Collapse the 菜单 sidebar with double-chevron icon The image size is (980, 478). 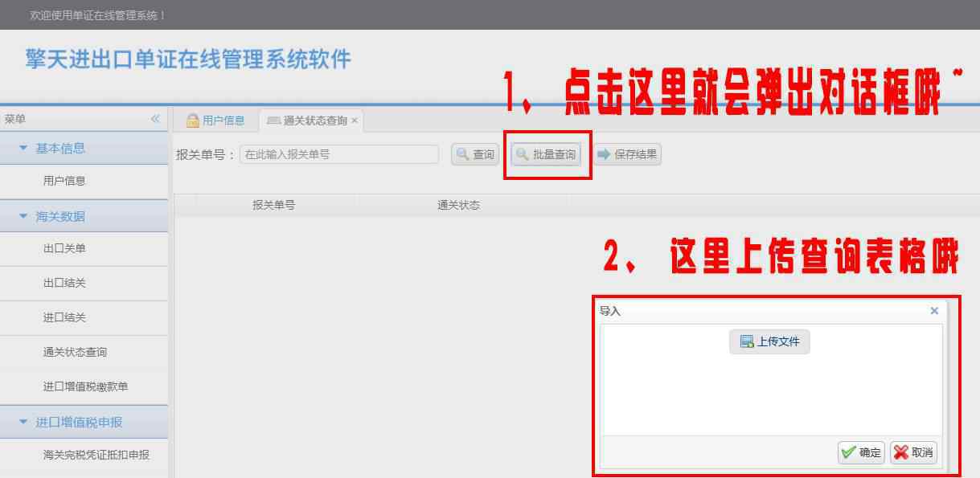155,119
